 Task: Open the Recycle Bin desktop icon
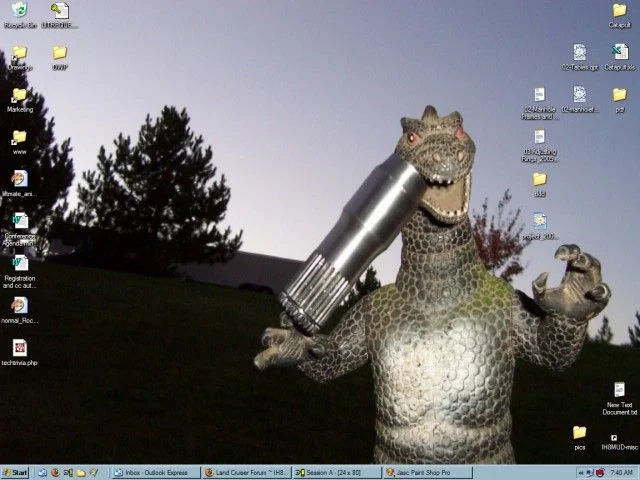click(20, 15)
